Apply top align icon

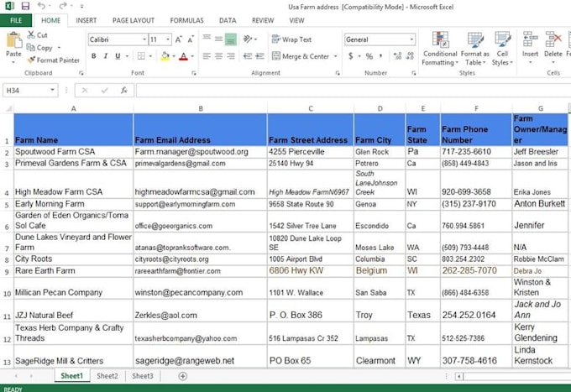pos(207,39)
